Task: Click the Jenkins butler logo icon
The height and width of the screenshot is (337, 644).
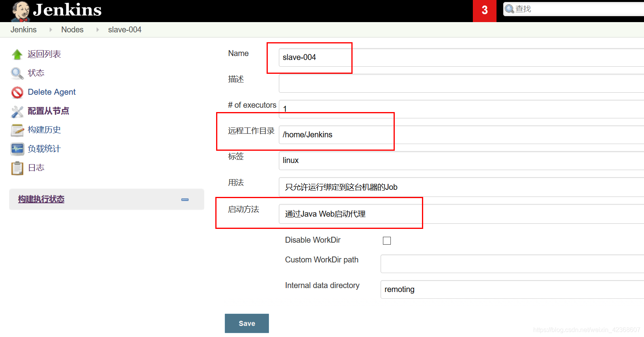Action: coord(21,11)
